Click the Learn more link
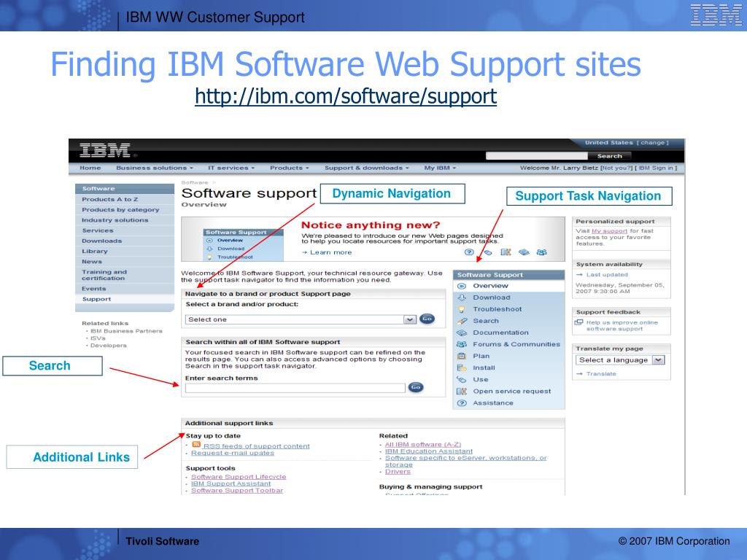747x560 pixels. (330, 253)
